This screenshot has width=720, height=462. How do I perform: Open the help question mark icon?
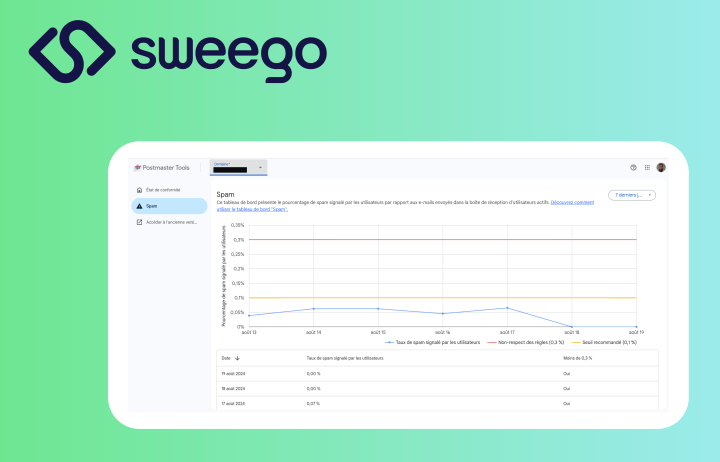[x=633, y=167]
